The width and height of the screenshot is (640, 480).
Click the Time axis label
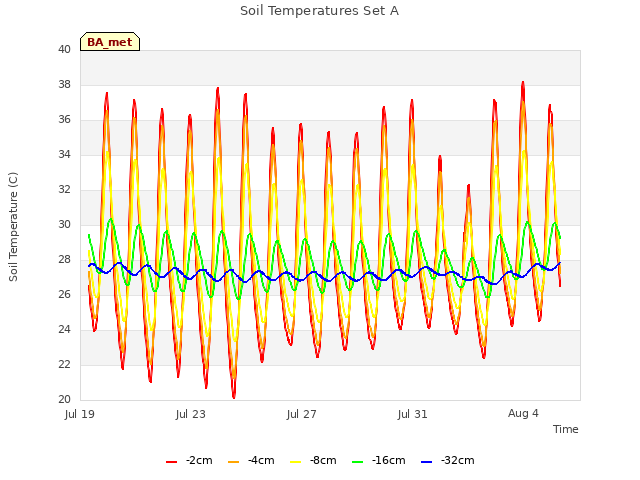[566, 429]
